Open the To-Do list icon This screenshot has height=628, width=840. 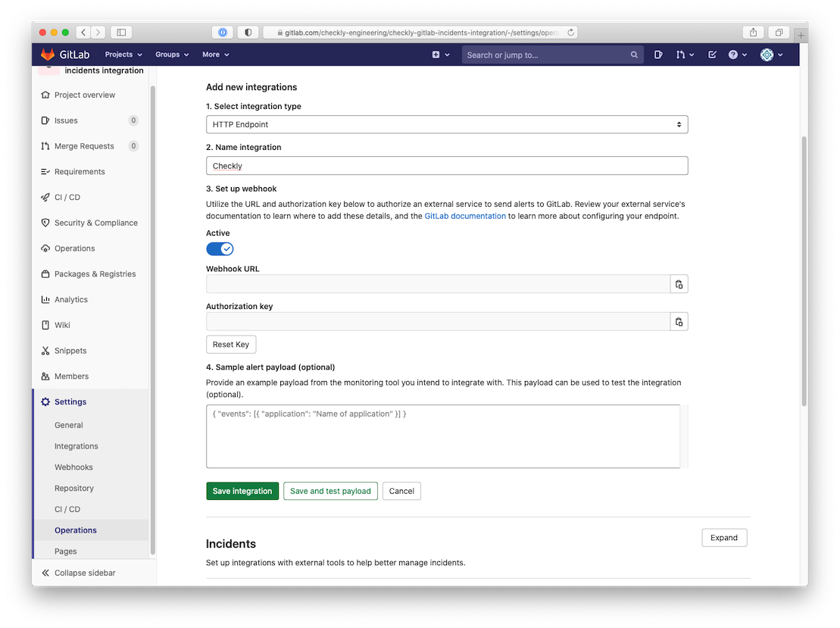(711, 54)
